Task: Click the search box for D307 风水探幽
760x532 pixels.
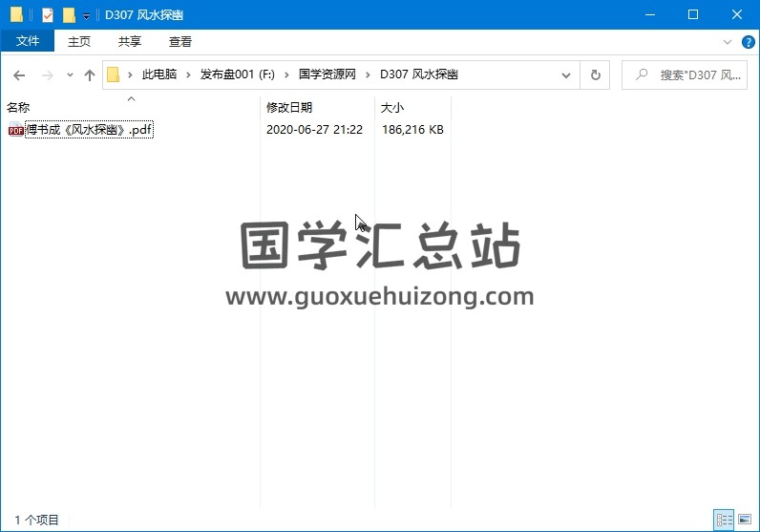Action: [x=685, y=75]
